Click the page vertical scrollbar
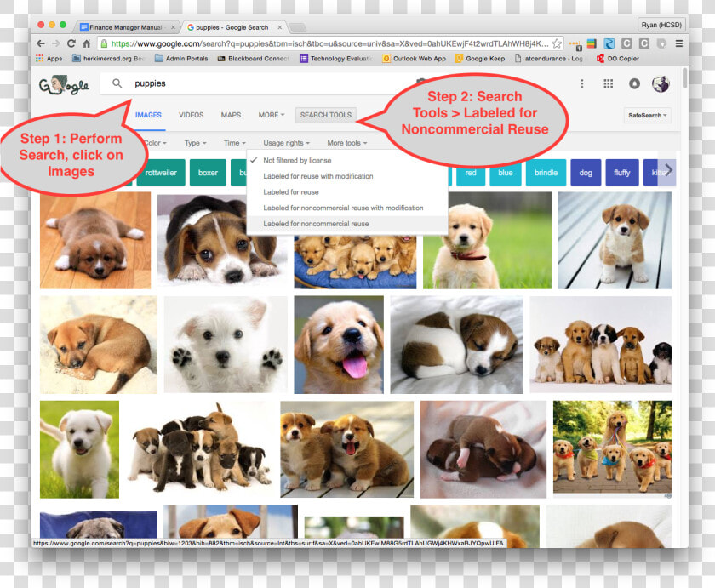This screenshot has height=588, width=715. 684,78
